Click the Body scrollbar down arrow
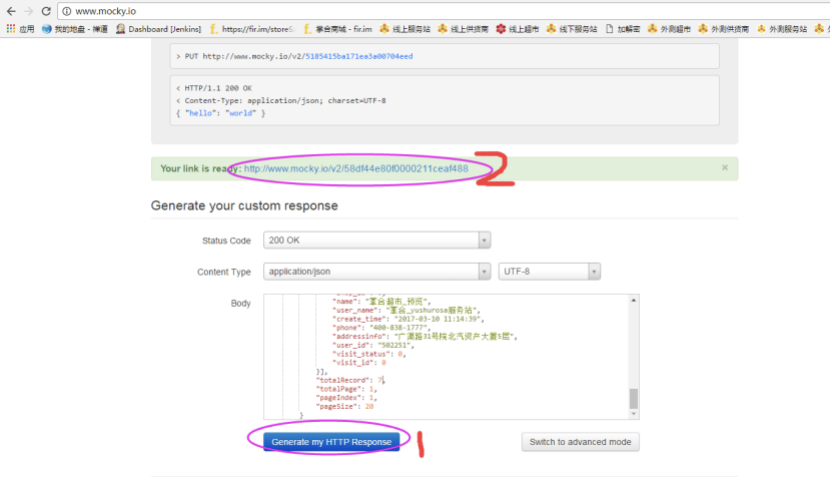 (634, 414)
